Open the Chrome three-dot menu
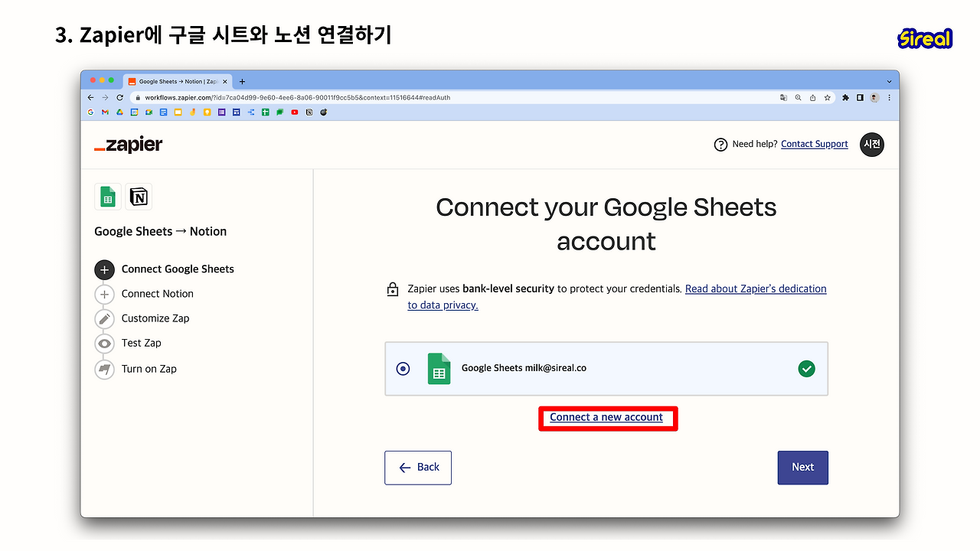Image resolution: width=980 pixels, height=551 pixels. (x=889, y=98)
